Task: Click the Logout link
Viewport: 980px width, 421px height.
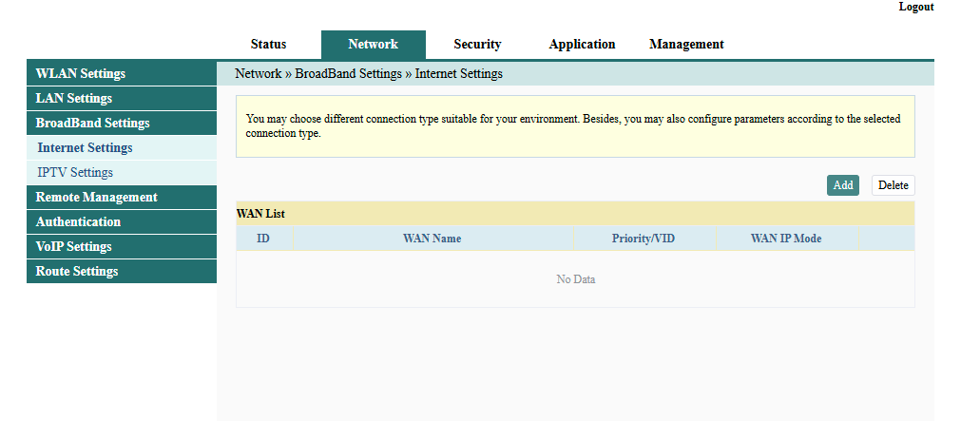Action: [915, 7]
